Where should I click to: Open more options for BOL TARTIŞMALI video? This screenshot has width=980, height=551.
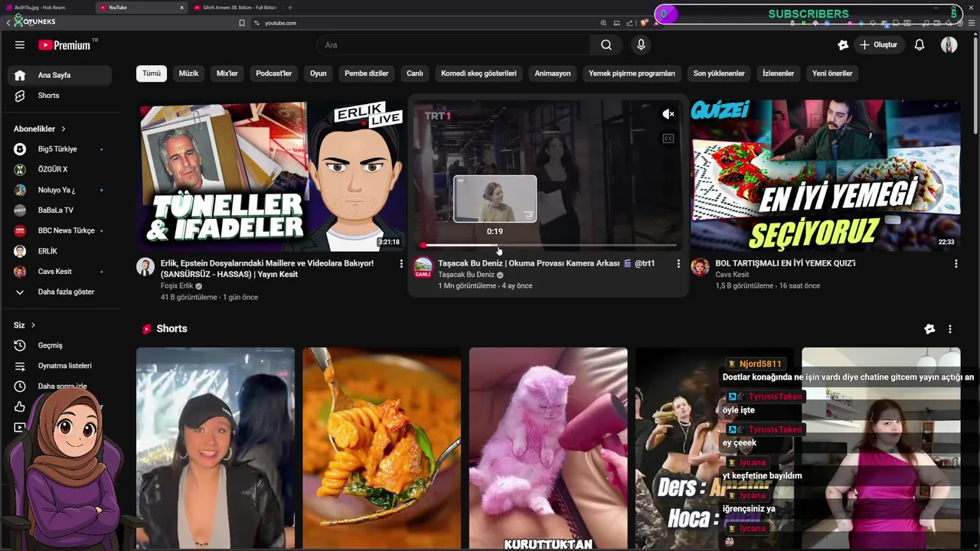pyautogui.click(x=955, y=263)
